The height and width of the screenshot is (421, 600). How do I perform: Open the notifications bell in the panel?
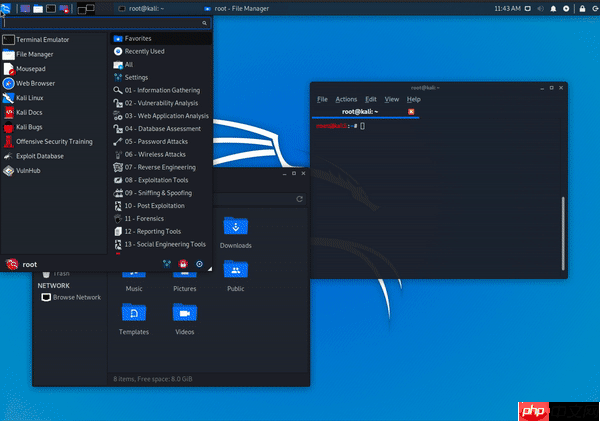pyautogui.click(x=553, y=8)
